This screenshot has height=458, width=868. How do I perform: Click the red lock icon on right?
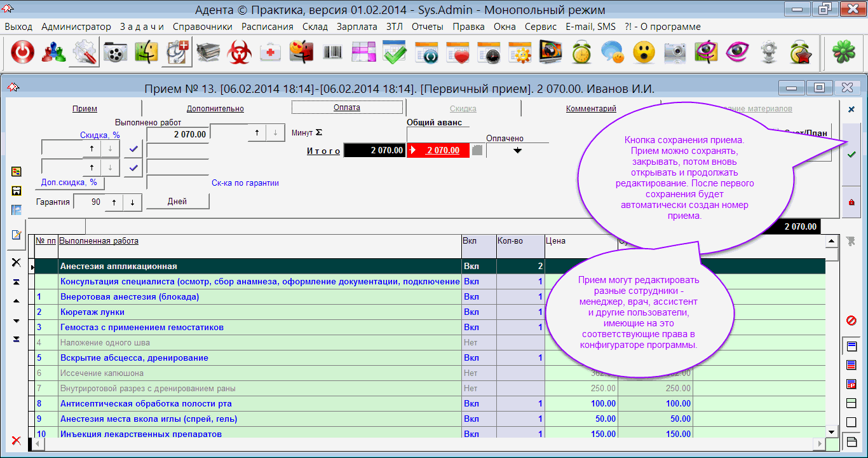[851, 202]
